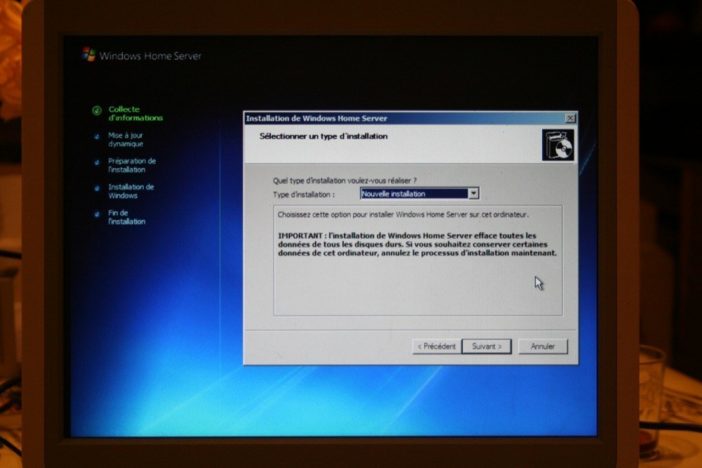Click the Mise à jour dynamique text
The height and width of the screenshot is (468, 702).
125,140
